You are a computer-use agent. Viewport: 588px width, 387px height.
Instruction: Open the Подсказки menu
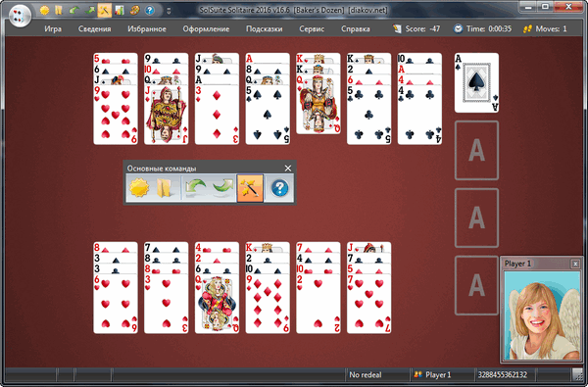tap(264, 28)
